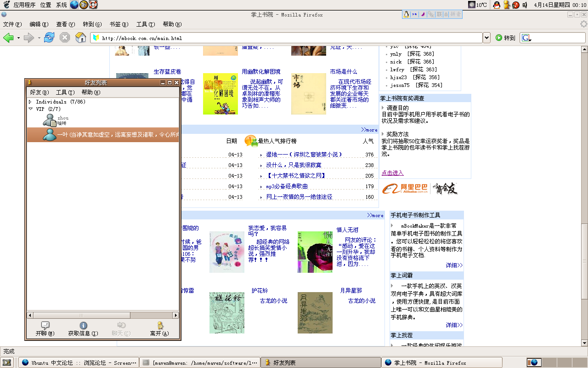Open the 查看(V) view menu
Viewport: 588px width, 368px height.
65,24
